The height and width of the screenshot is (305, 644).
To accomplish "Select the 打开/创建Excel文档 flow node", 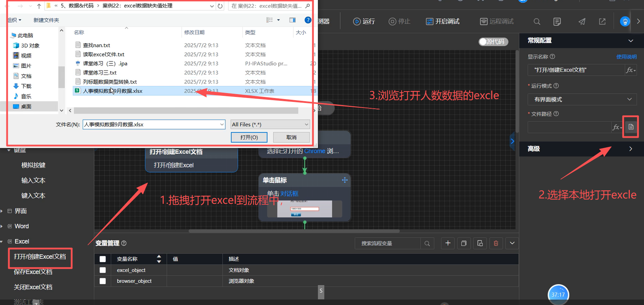I will point(191,159).
